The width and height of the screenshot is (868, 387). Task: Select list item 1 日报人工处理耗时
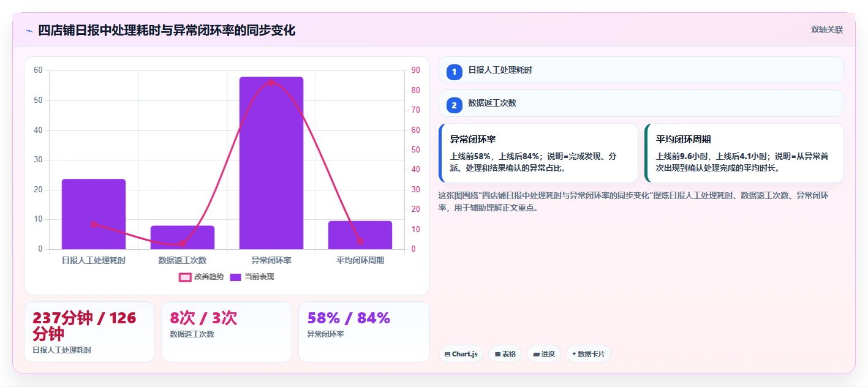pyautogui.click(x=641, y=70)
